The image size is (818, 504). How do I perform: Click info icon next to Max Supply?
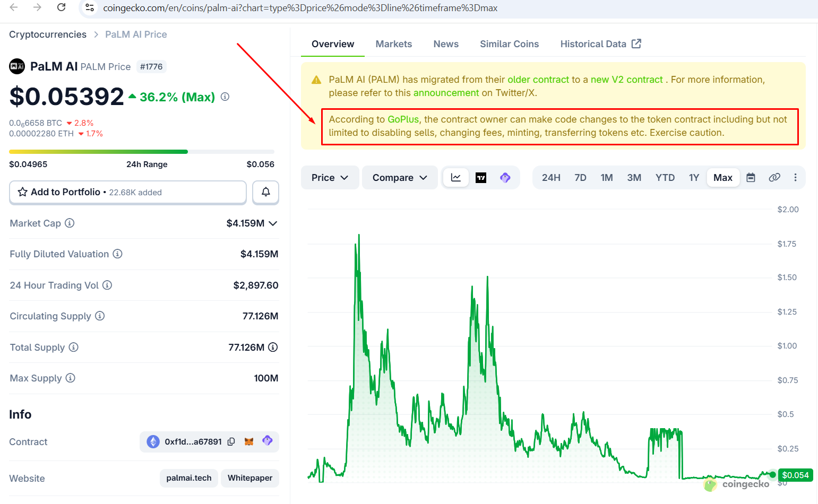pyautogui.click(x=71, y=378)
